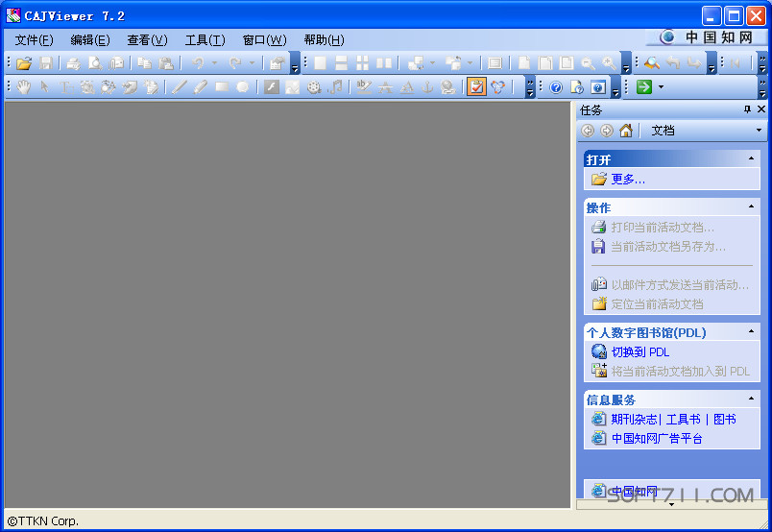Collapse the 打开 section
The image size is (772, 532).
tap(751, 158)
